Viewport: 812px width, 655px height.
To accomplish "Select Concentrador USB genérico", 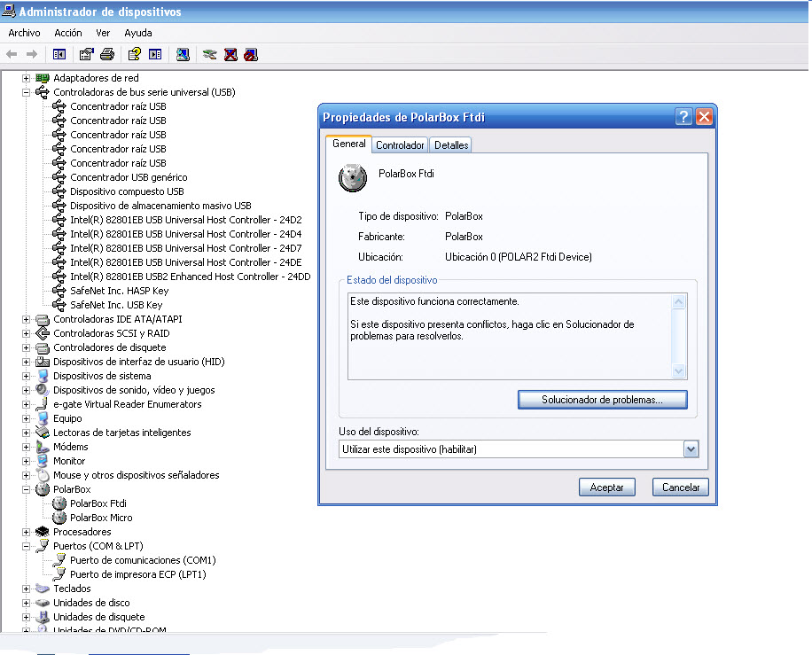I will point(129,177).
